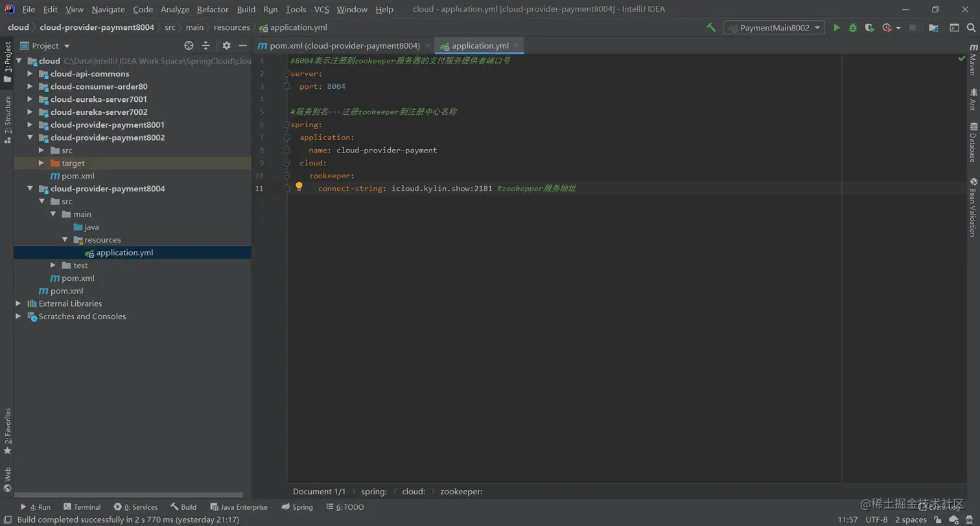Screen dimensions: 980x526
Task: Click cursor position 11:57 in status bar
Action: tap(848, 520)
